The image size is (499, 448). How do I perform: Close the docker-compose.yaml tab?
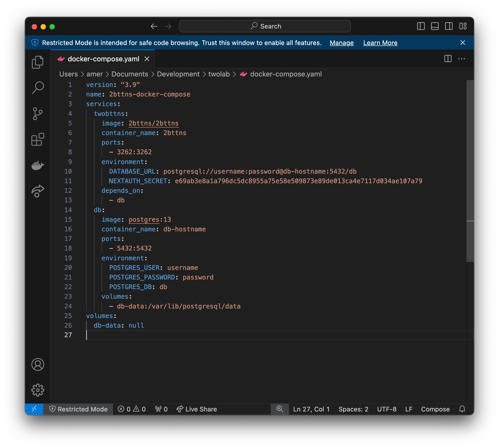tap(147, 59)
